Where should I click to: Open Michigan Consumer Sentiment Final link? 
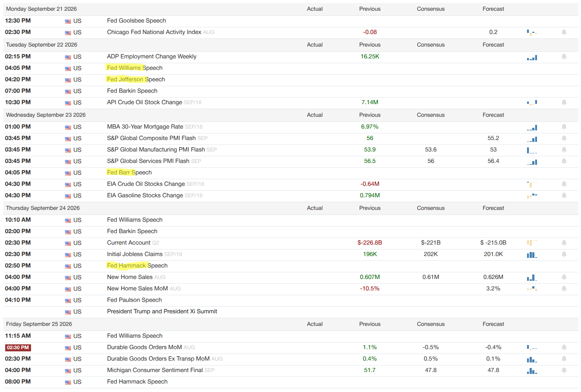(155, 370)
